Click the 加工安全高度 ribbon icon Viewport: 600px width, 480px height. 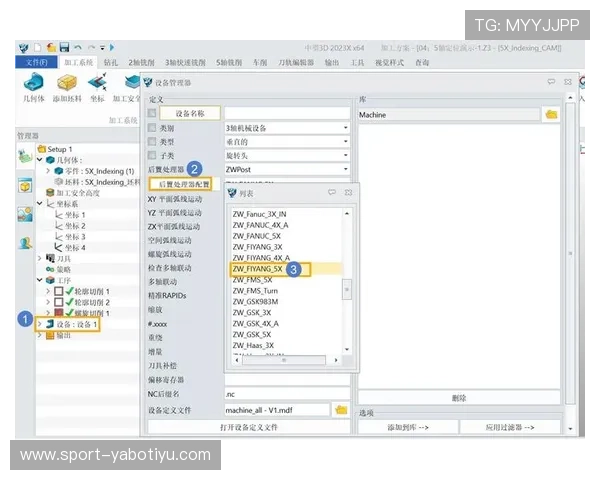click(129, 84)
